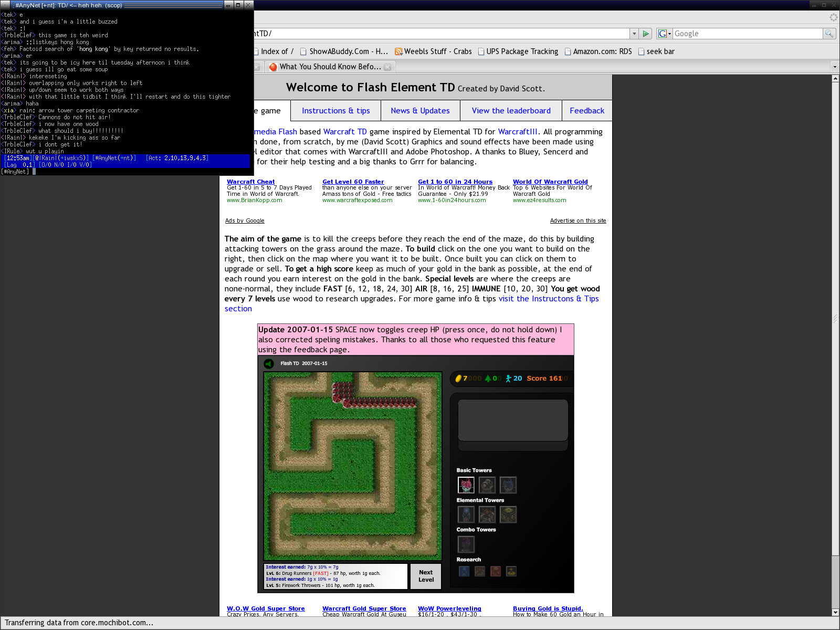Minimize the #AnyNet IRC terminal window

click(x=228, y=5)
